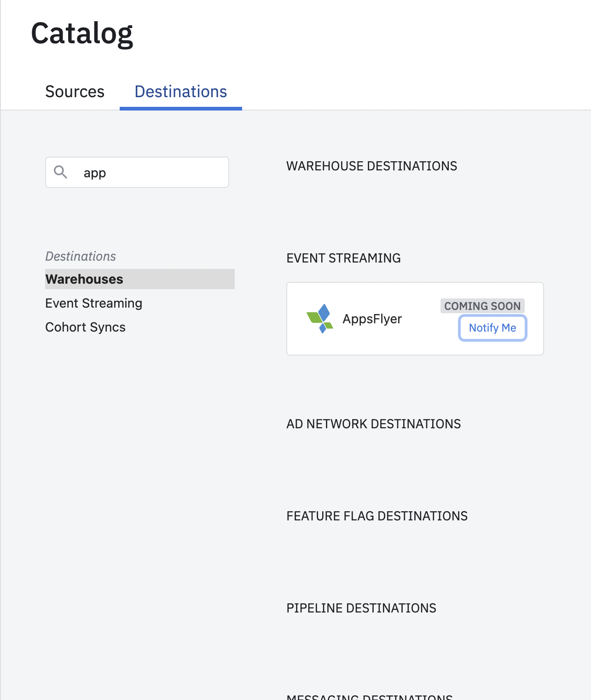
Task: Click the AppsFlyer name label
Action: click(x=372, y=319)
